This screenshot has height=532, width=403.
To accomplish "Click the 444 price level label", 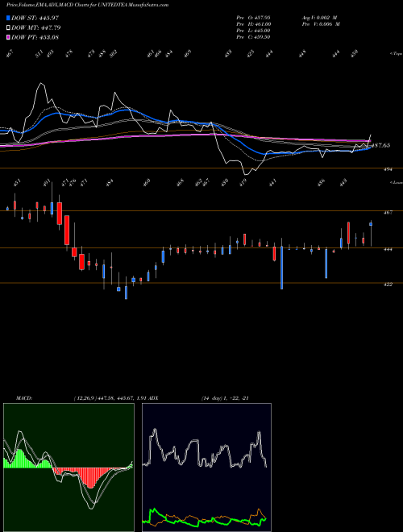I will [x=388, y=249].
